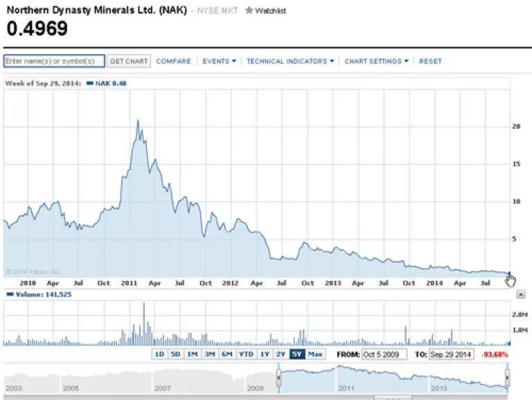
Task: Click the Week of Sep 29, 2014 label
Action: (43, 83)
